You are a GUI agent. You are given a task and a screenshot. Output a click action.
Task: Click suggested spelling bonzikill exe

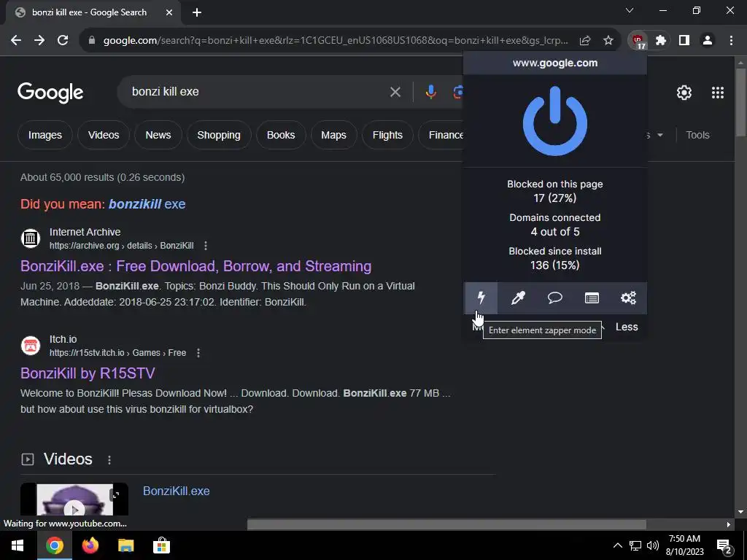pos(147,204)
